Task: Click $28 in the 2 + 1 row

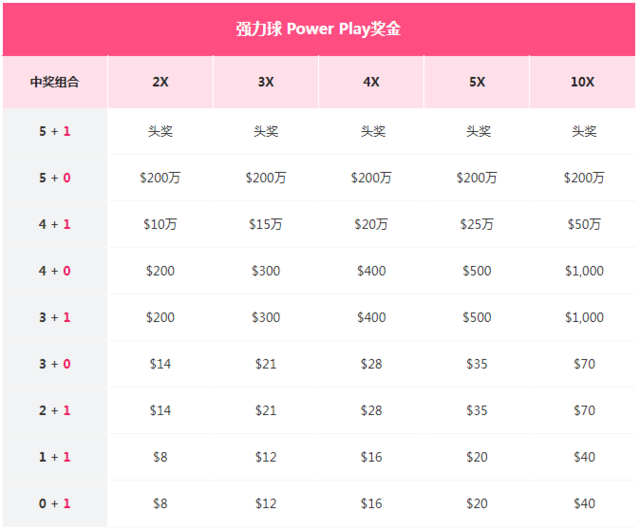Action: [x=371, y=411]
